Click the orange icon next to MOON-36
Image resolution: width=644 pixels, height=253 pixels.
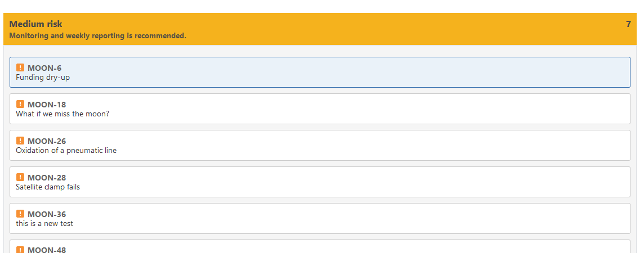coord(20,214)
